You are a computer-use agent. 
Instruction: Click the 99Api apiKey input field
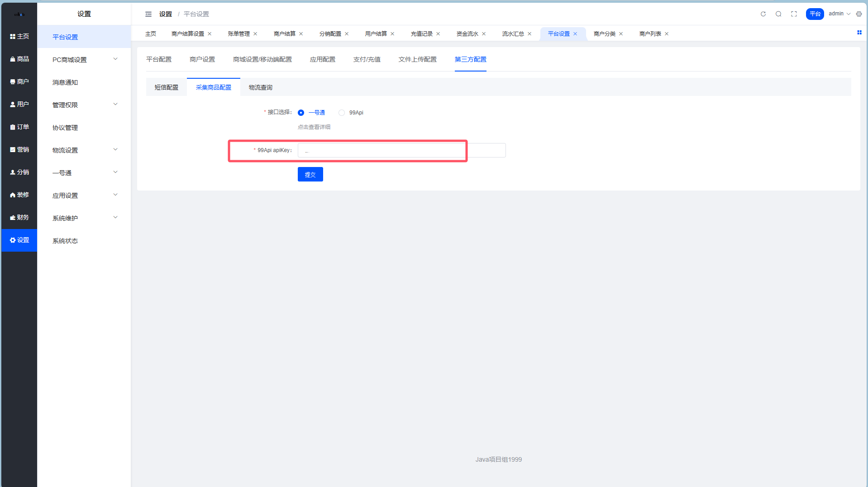[401, 150]
